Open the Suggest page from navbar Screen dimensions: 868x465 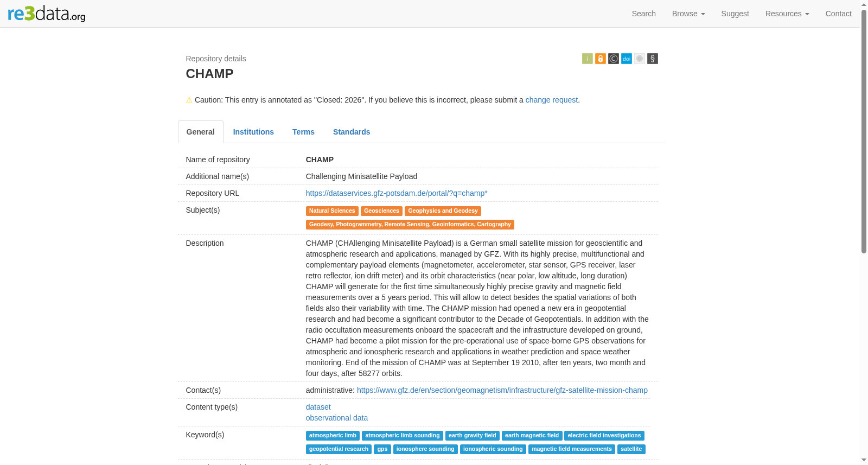pos(735,14)
